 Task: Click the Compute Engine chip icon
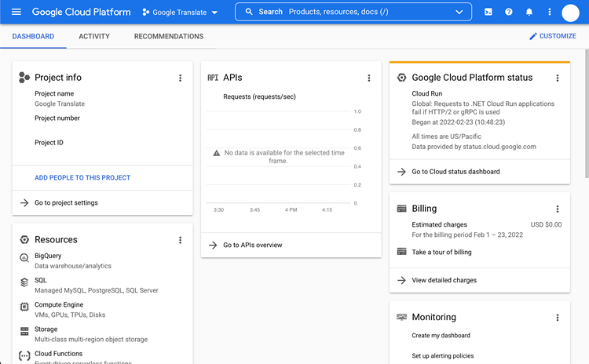point(24,307)
